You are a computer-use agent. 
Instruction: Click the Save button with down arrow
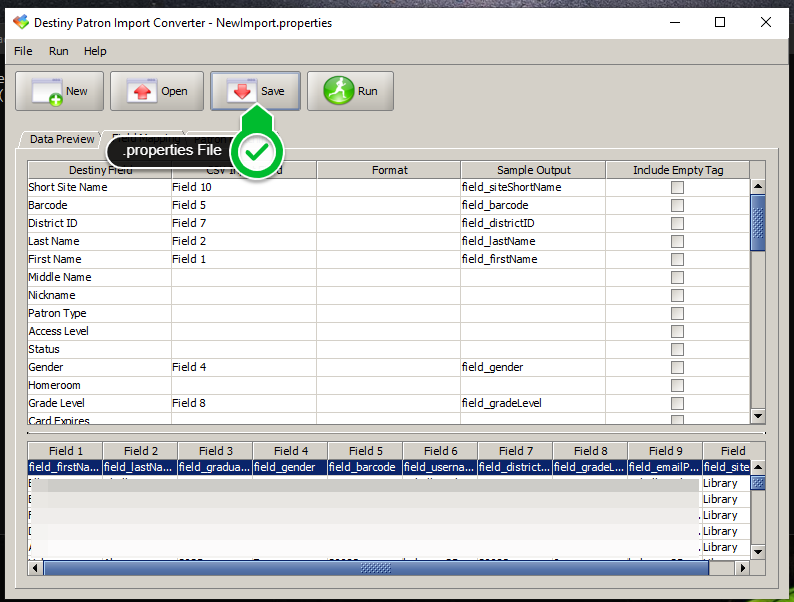[x=255, y=91]
